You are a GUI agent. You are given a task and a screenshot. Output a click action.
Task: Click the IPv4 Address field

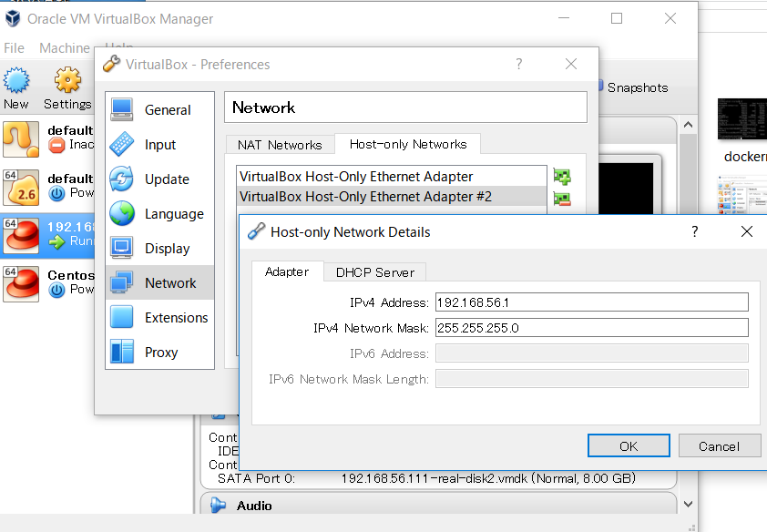click(592, 302)
